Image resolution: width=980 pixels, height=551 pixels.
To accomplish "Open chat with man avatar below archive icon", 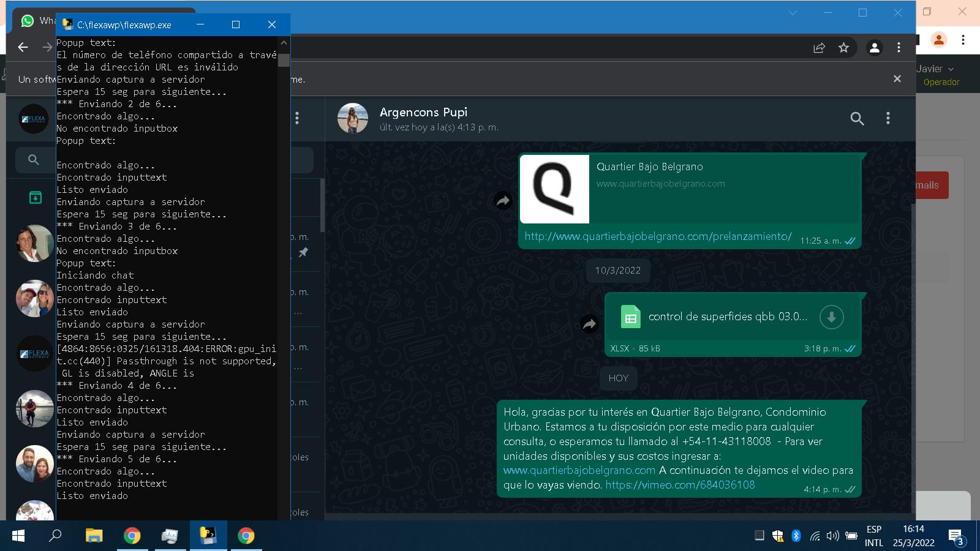I will pyautogui.click(x=34, y=243).
